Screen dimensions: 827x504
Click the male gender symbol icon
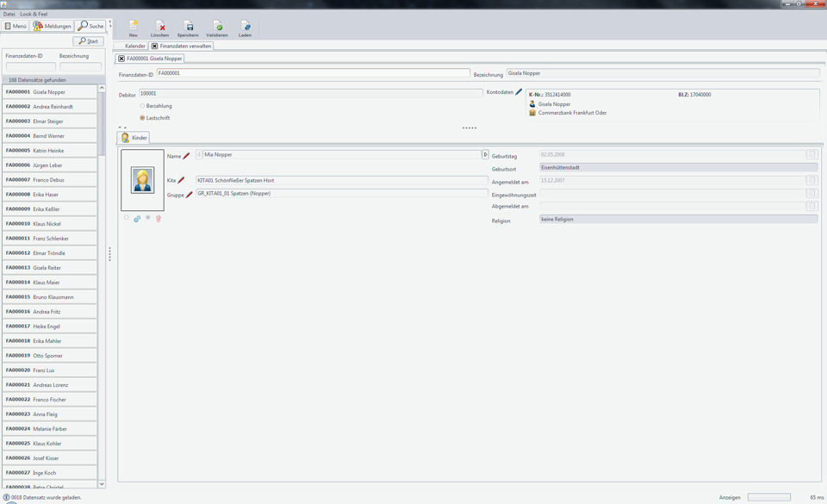click(x=137, y=218)
